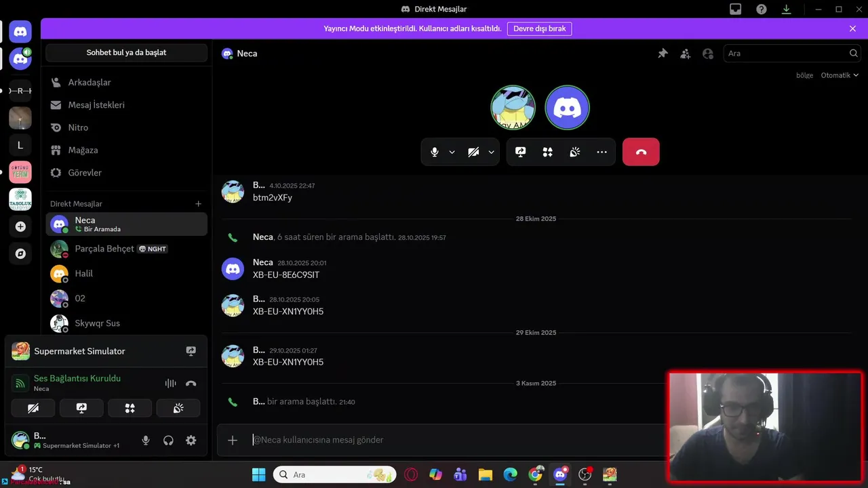
Task: Open the Otomatik region dropdown
Action: 840,75
